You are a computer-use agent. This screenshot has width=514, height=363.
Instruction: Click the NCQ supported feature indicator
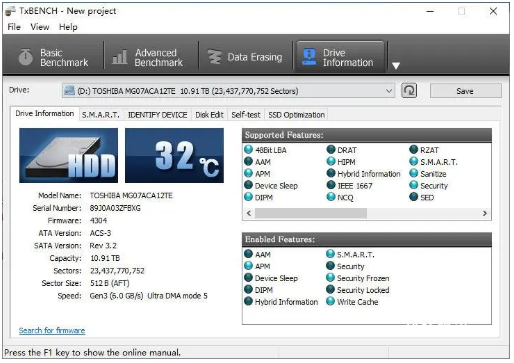331,197
